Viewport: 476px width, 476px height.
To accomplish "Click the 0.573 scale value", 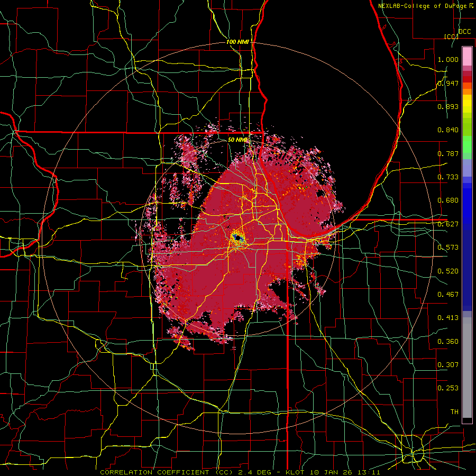I will tap(448, 248).
